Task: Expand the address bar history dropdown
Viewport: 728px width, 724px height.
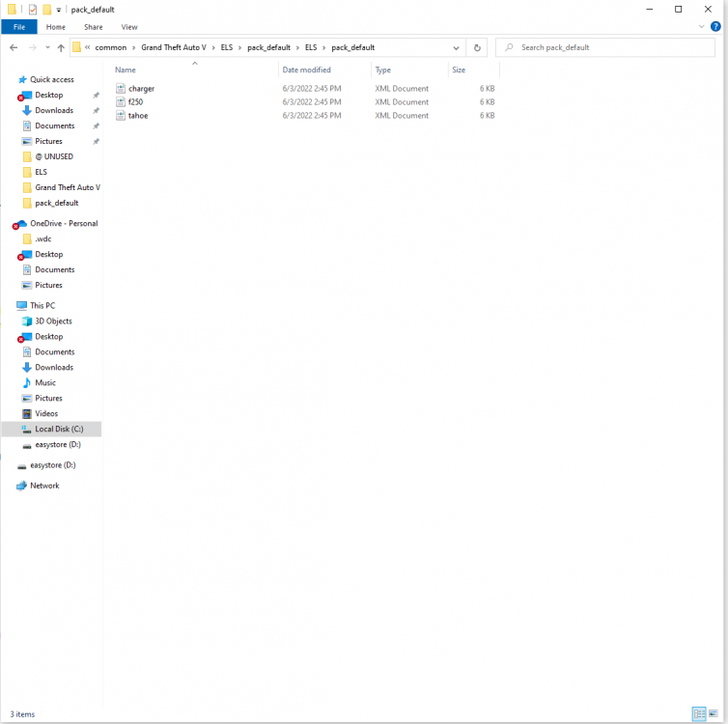Action: click(456, 47)
